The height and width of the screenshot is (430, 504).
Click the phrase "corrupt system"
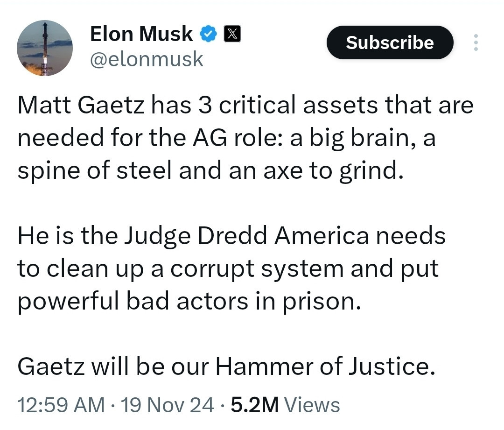coord(257,268)
